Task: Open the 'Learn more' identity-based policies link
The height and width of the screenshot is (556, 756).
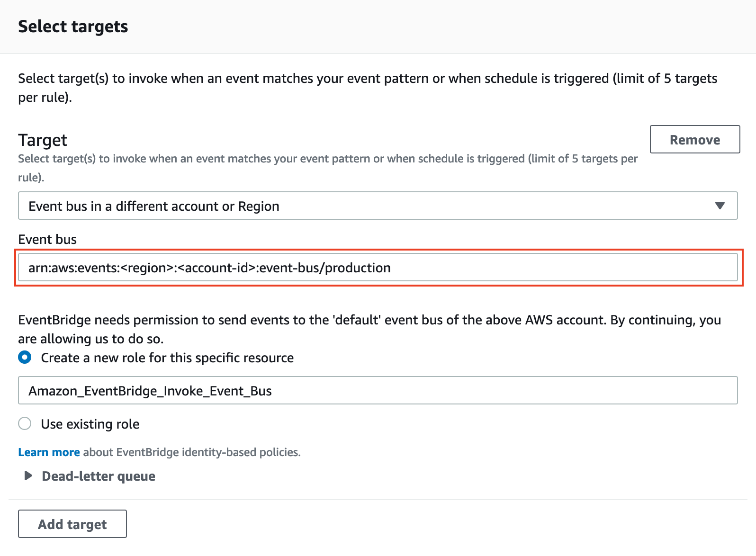Action: (x=48, y=452)
